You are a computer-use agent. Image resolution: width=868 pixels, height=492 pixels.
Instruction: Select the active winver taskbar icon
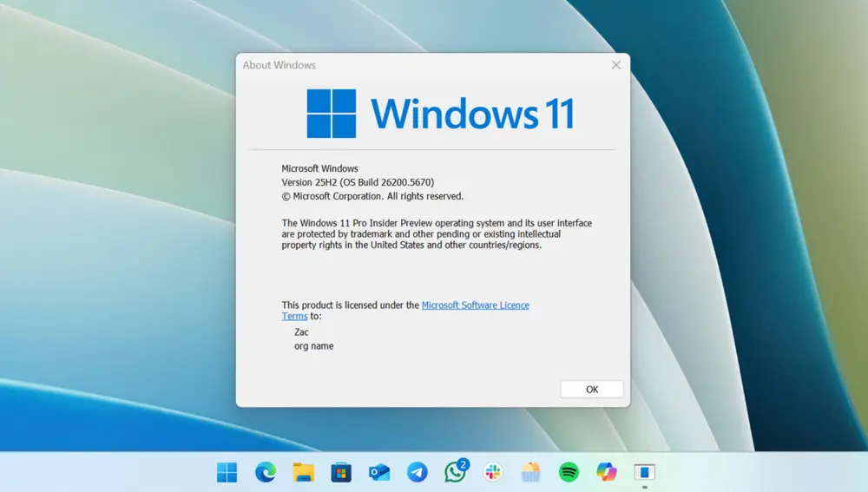(645, 472)
